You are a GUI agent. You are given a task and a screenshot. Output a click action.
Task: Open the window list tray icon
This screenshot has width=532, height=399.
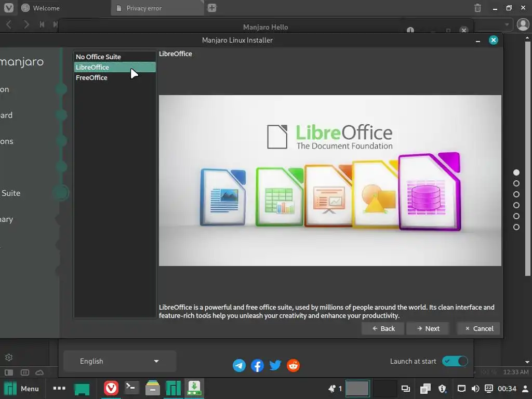[406, 389]
